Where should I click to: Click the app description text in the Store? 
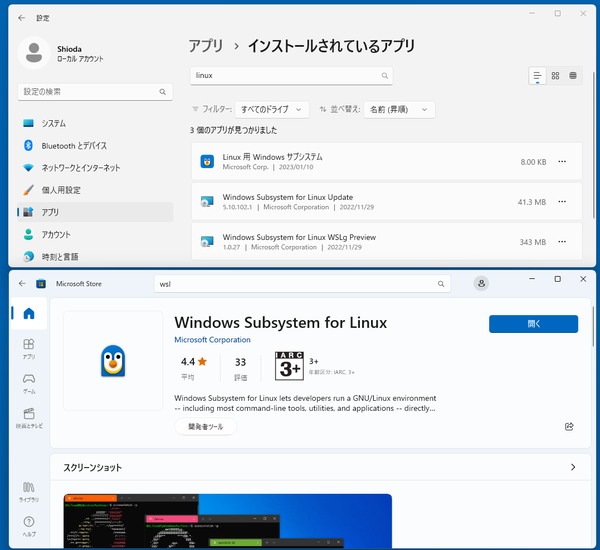[x=305, y=403]
